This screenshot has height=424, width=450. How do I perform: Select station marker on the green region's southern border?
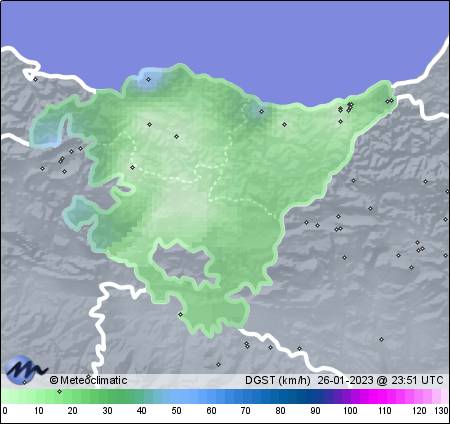tap(180, 314)
